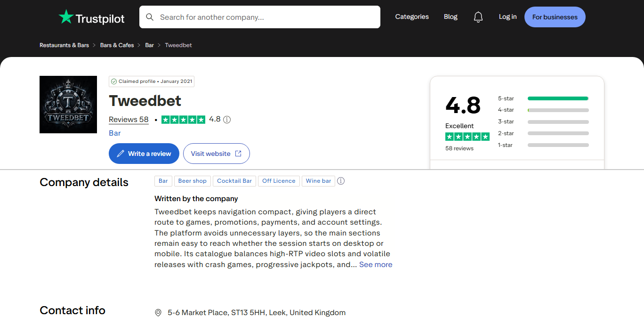Click the Bar category link under Tweedbet title

(x=115, y=133)
